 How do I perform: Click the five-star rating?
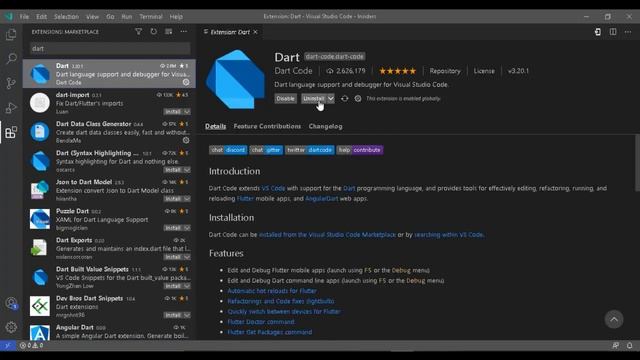[x=397, y=71]
